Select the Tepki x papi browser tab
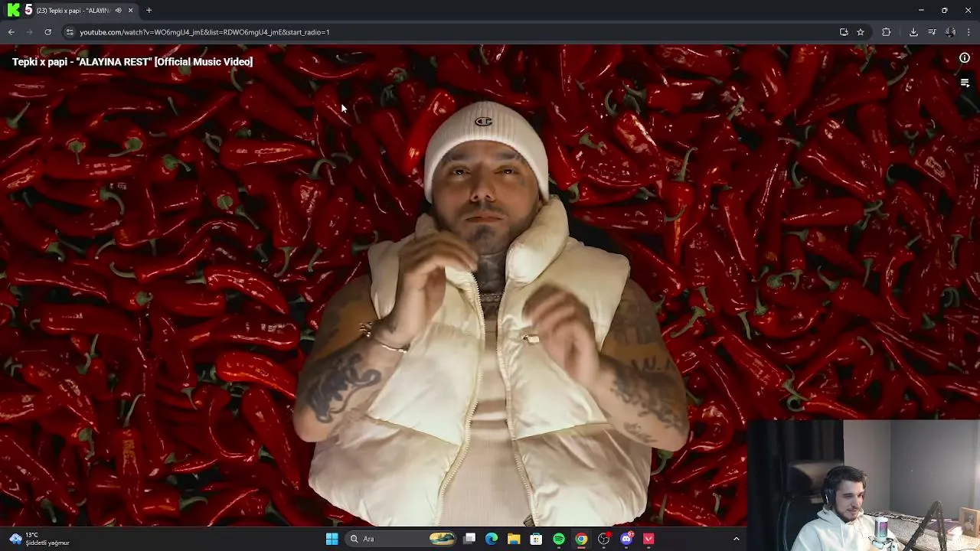 tap(73, 11)
